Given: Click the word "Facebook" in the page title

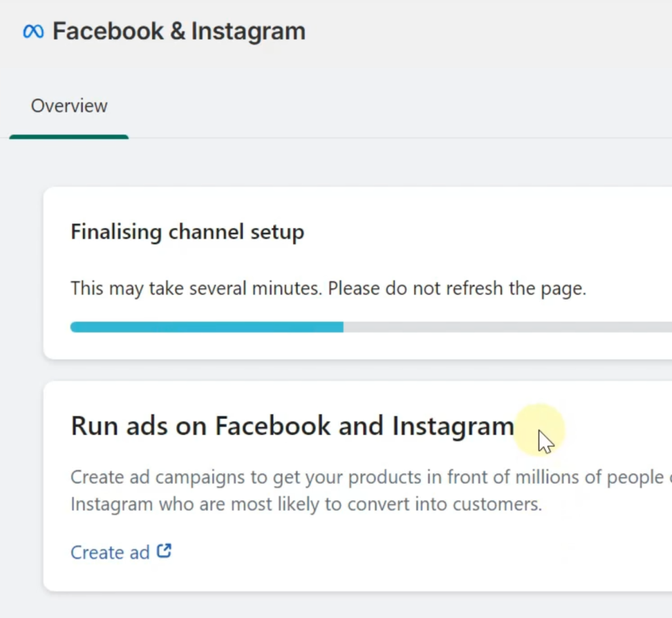Looking at the screenshot, I should point(109,32).
